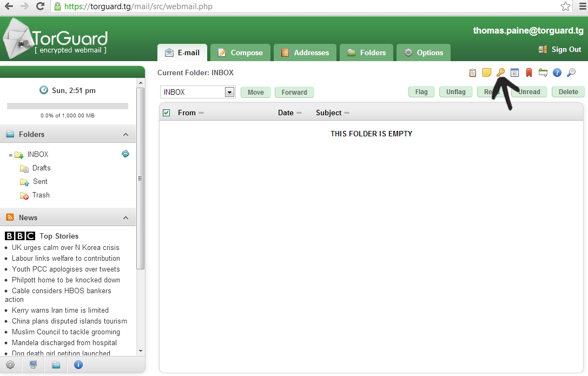Open the yellow sticky notes icon
The image size is (588, 376).
coord(487,72)
